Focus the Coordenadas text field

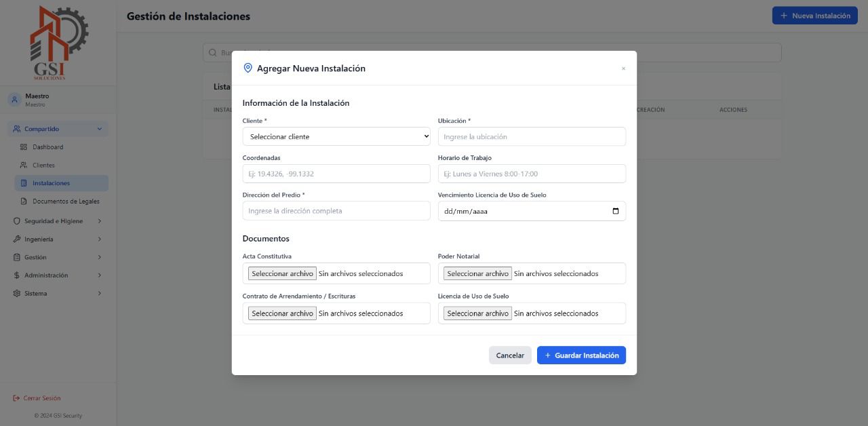point(336,174)
